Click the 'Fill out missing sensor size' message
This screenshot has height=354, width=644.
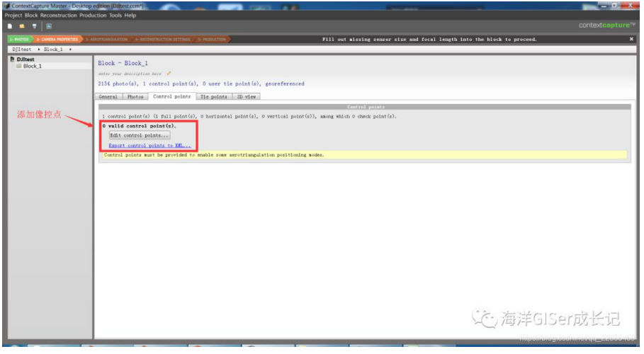(429, 39)
